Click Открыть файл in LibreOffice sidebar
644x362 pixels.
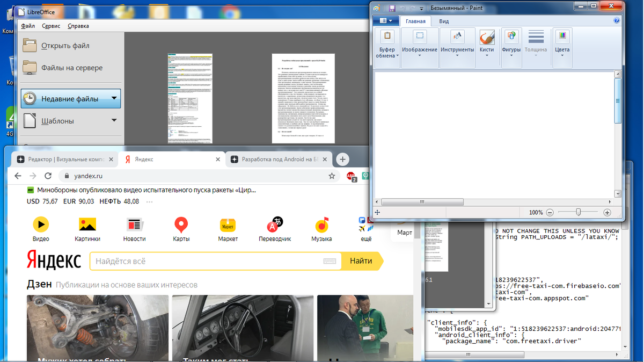point(65,46)
